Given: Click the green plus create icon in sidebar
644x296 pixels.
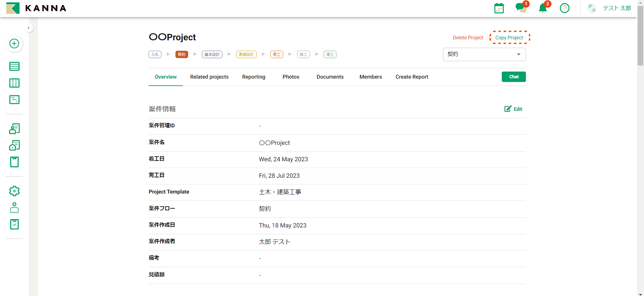Looking at the screenshot, I should click(x=14, y=44).
